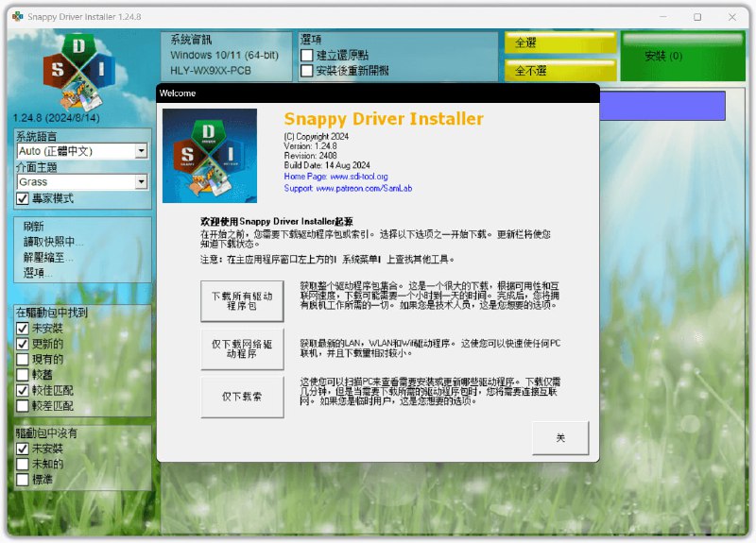Open the 系統語言 dropdown
The image size is (756, 543).
coord(141,151)
